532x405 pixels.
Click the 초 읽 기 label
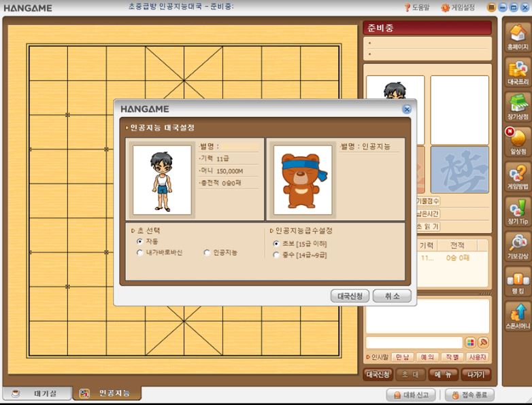point(428,227)
